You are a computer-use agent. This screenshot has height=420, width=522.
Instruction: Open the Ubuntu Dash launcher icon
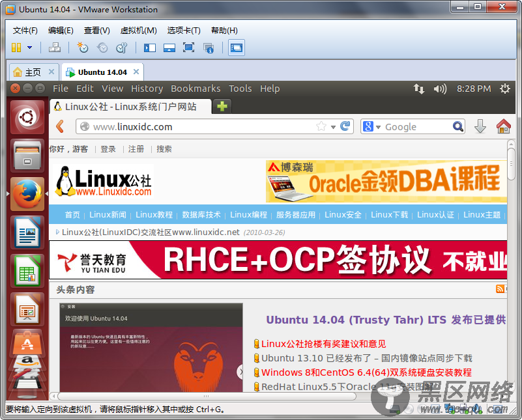[x=27, y=117]
